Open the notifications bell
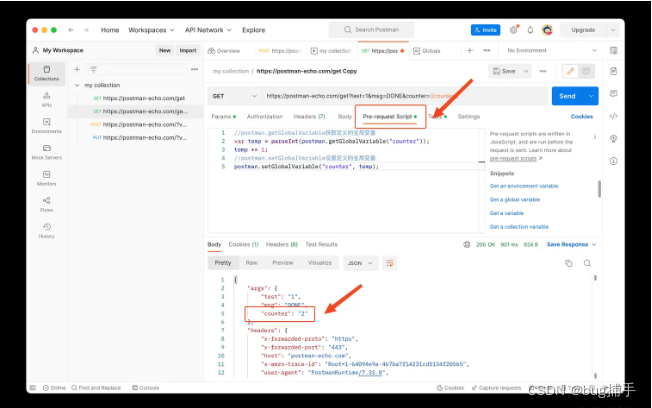652x408 pixels. coord(530,30)
